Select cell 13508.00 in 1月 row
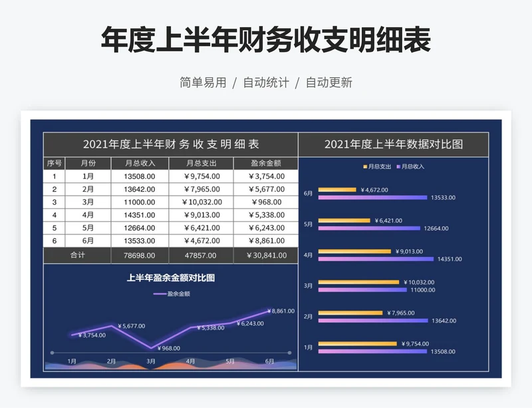 click(x=140, y=176)
